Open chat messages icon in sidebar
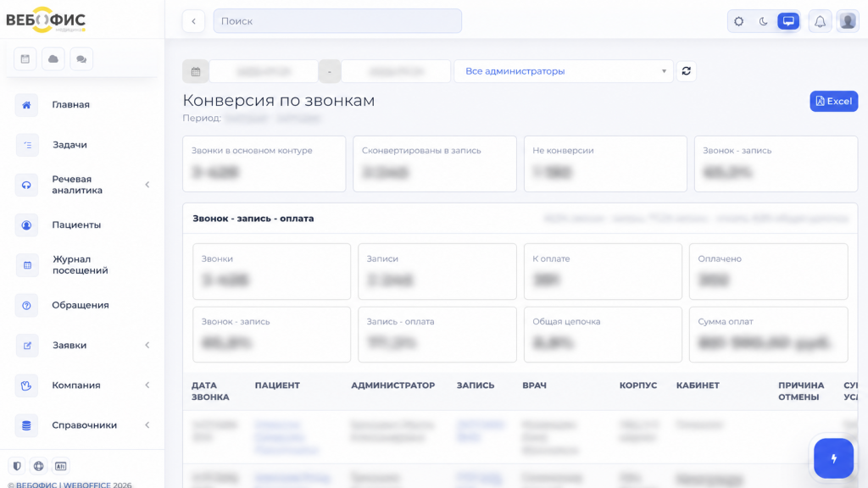 (x=81, y=58)
